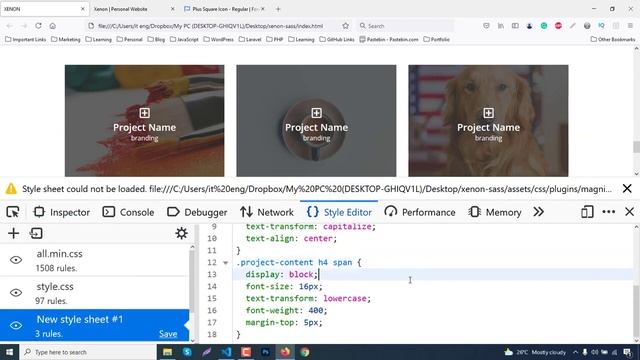This screenshot has width=640, height=360.
Task: Switch to Plus Square Icon browser tab
Action: [x=224, y=9]
